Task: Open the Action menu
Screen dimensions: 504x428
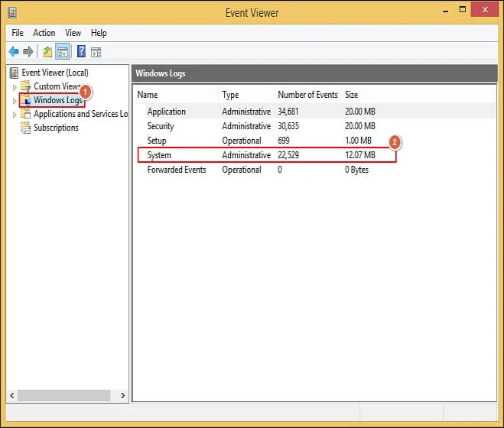Action: pos(44,33)
